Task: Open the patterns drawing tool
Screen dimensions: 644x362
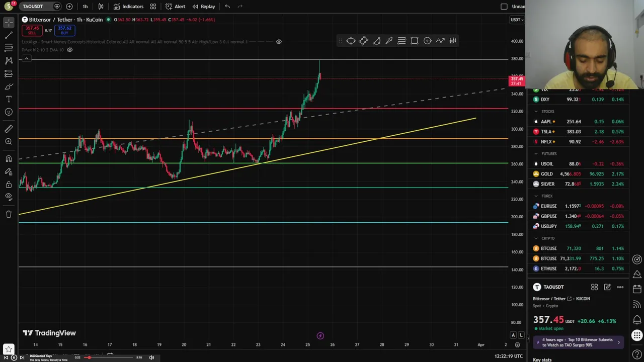Action: tap(9, 60)
